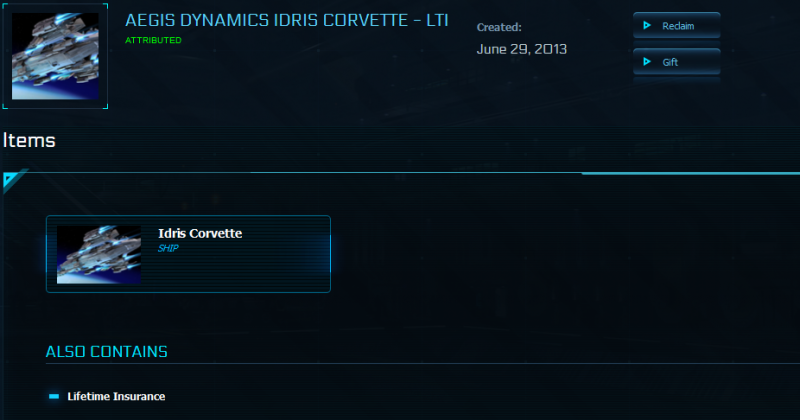
Task: Open the Idris Corvette item thumbnail
Action: tap(98, 254)
